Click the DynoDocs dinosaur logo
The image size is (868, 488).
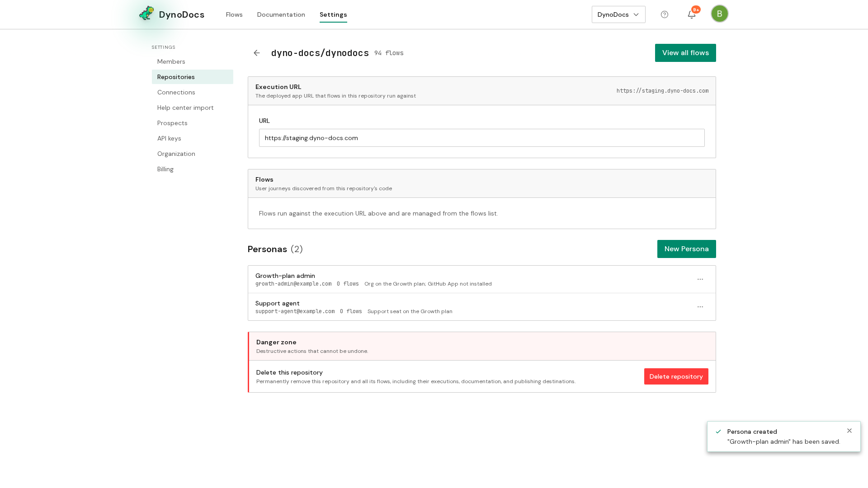[x=146, y=14]
